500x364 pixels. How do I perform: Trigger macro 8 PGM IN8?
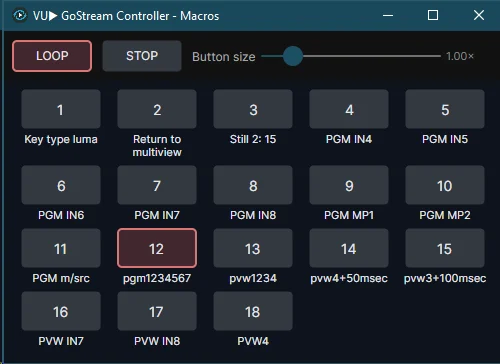coord(253,185)
